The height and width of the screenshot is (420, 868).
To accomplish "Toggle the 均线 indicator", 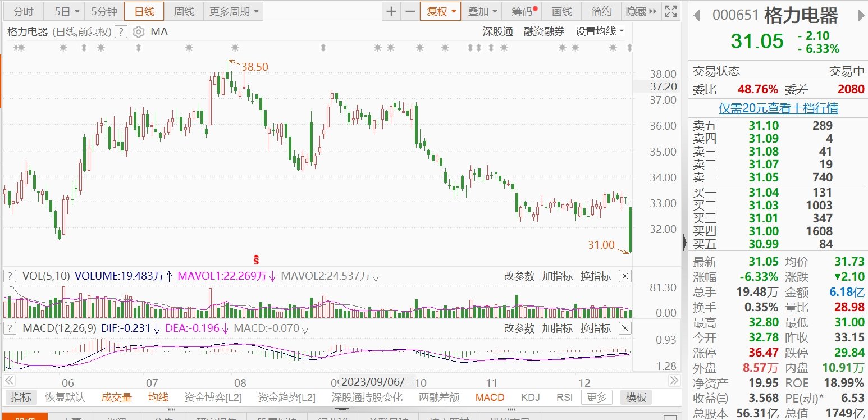I will tap(158, 398).
